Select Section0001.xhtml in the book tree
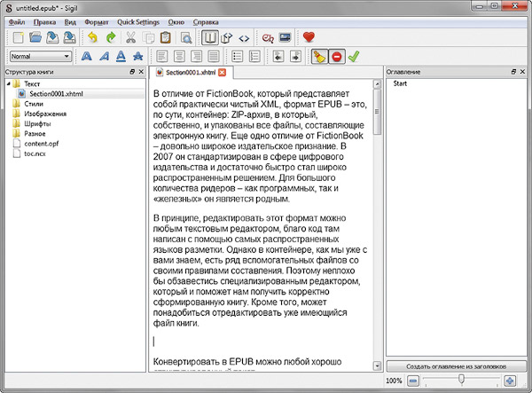The image size is (532, 393). click(x=56, y=94)
